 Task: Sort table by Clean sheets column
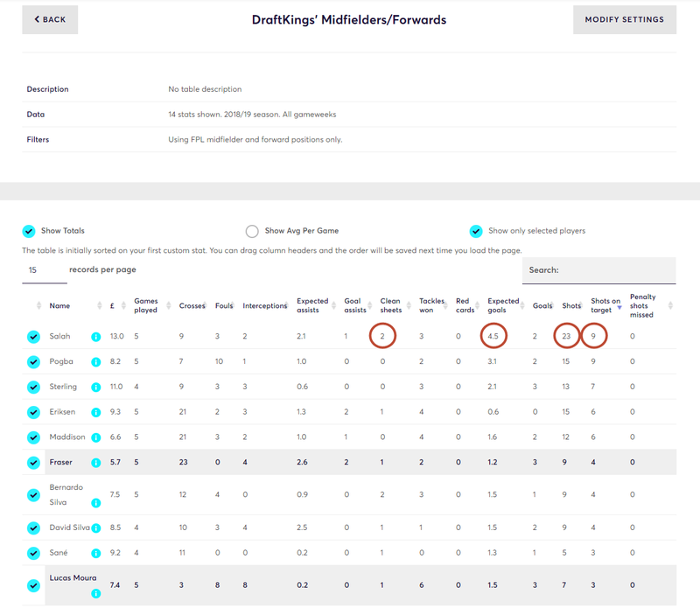[391, 306]
